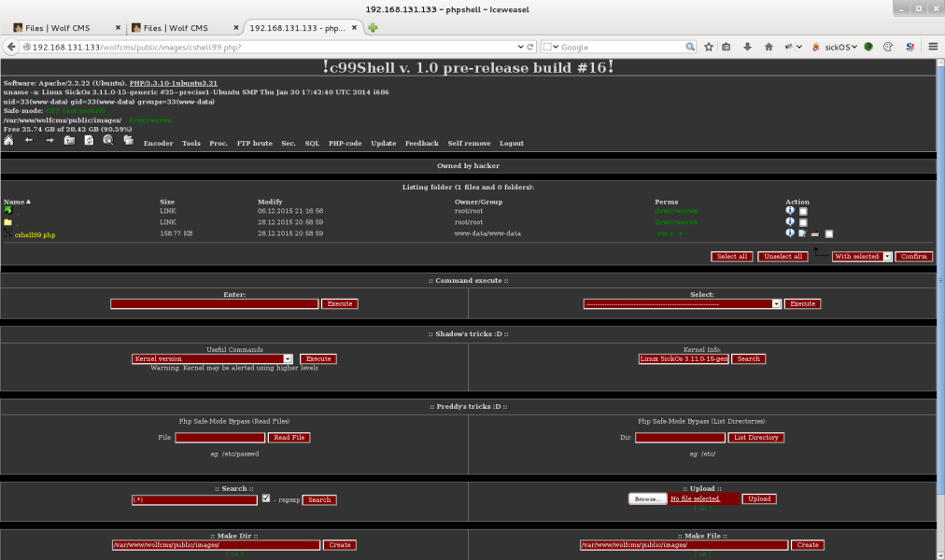Image resolution: width=945 pixels, height=560 pixels.
Task: Open the shell search magnifier icon
Action: (108, 140)
